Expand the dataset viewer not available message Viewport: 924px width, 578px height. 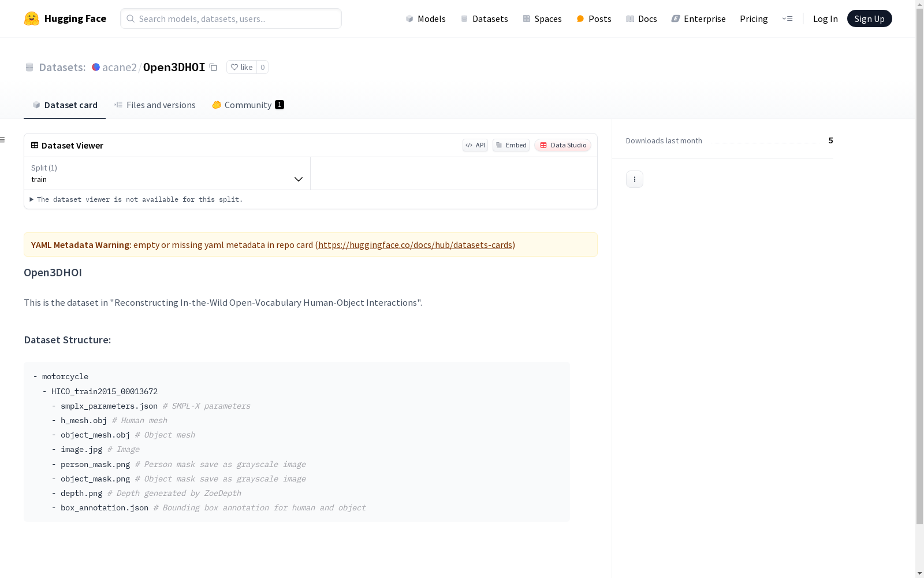click(137, 199)
